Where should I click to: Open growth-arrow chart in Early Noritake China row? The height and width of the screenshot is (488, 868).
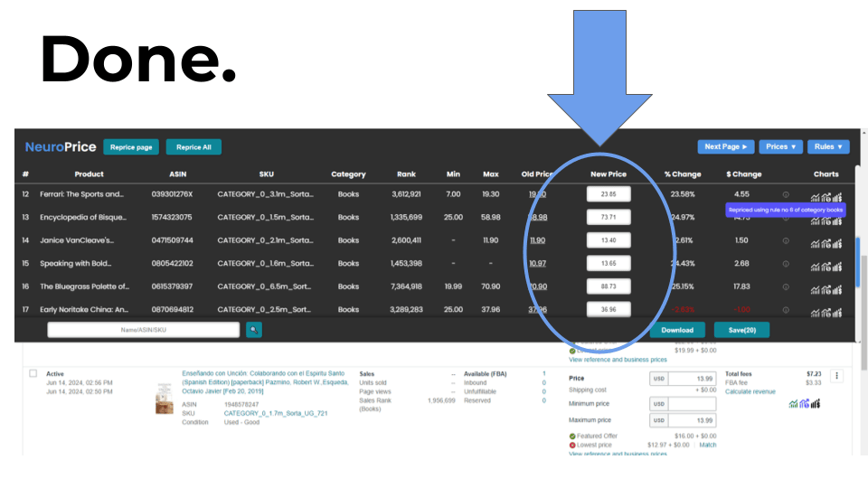(826, 314)
